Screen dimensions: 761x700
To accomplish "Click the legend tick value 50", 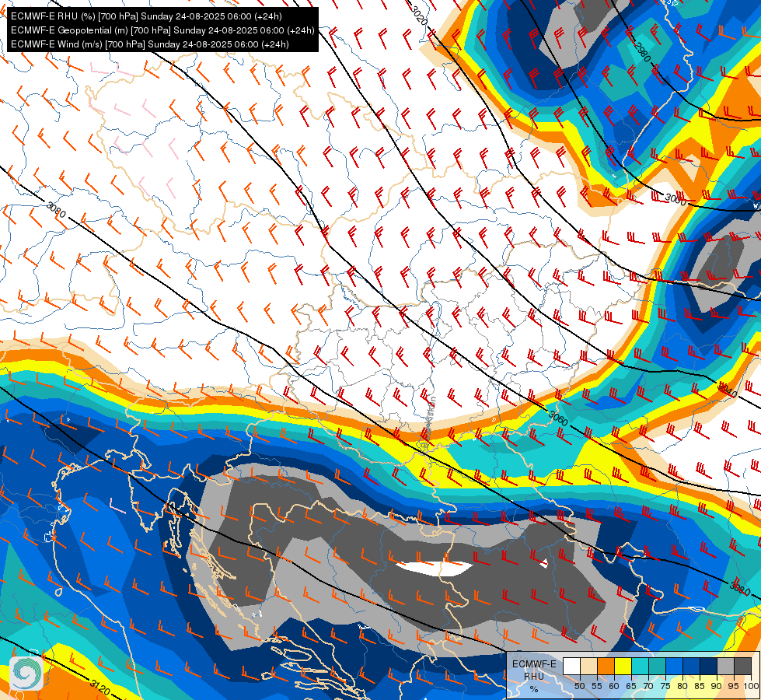I will (580, 686).
